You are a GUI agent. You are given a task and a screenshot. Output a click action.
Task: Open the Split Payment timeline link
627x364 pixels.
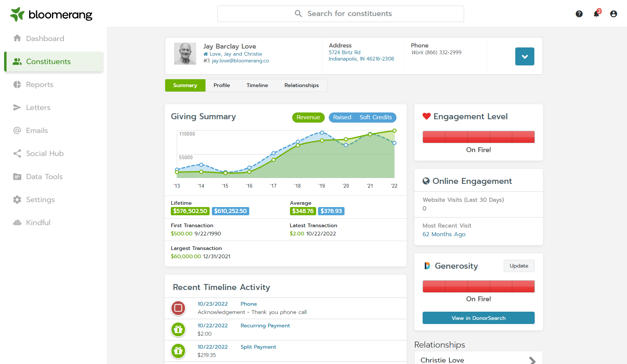click(258, 347)
